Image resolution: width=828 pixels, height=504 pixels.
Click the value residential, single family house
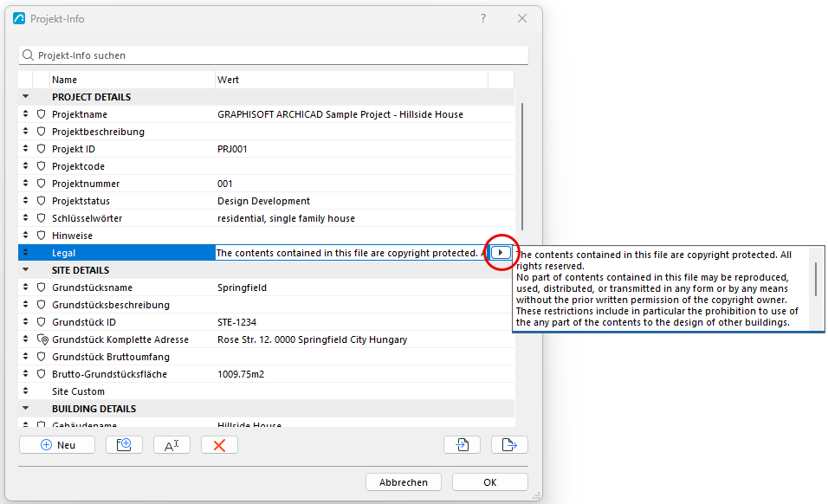(286, 218)
